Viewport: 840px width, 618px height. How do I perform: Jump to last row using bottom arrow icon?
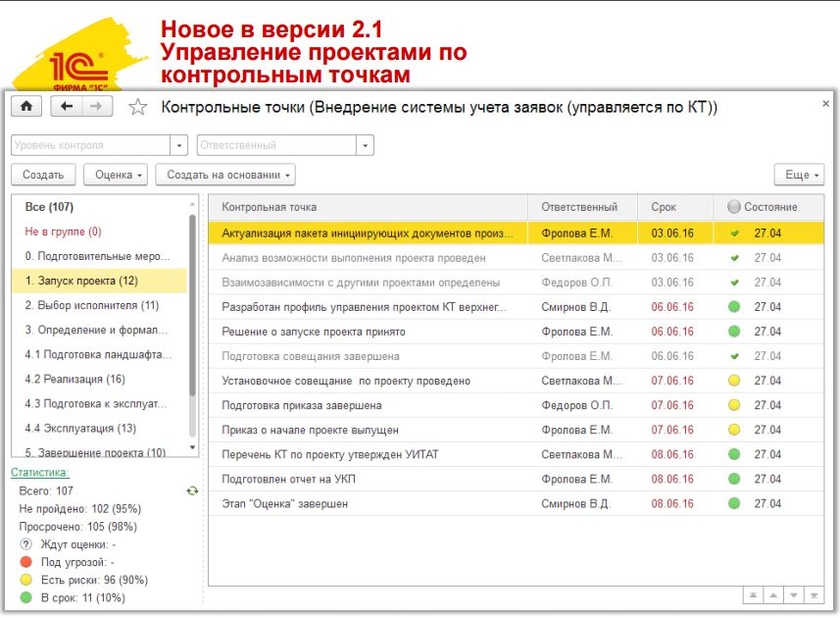(x=814, y=596)
